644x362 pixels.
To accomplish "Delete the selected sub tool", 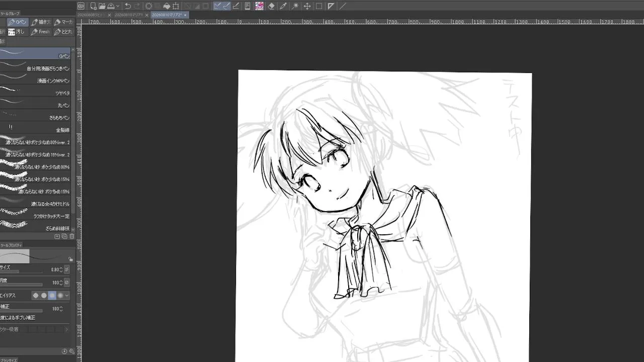I will click(71, 236).
